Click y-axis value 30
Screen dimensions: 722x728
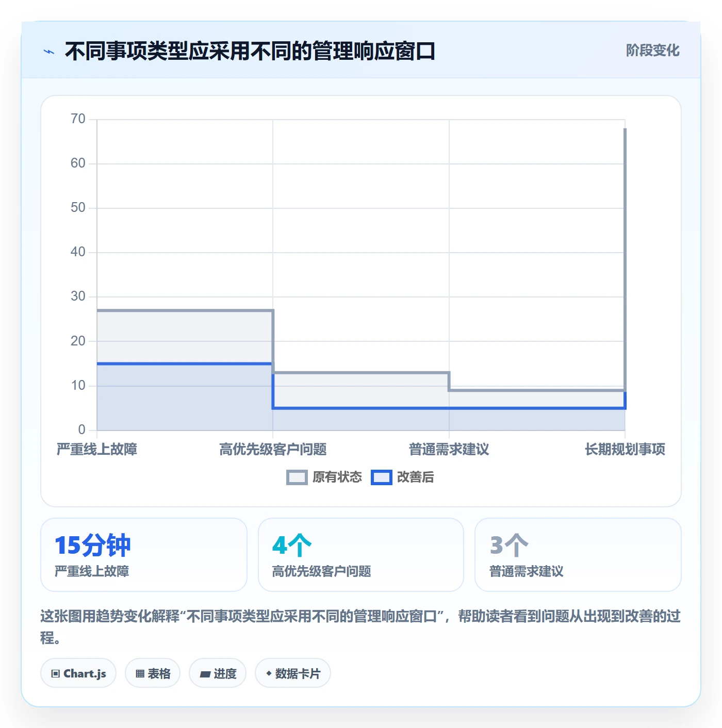(78, 296)
